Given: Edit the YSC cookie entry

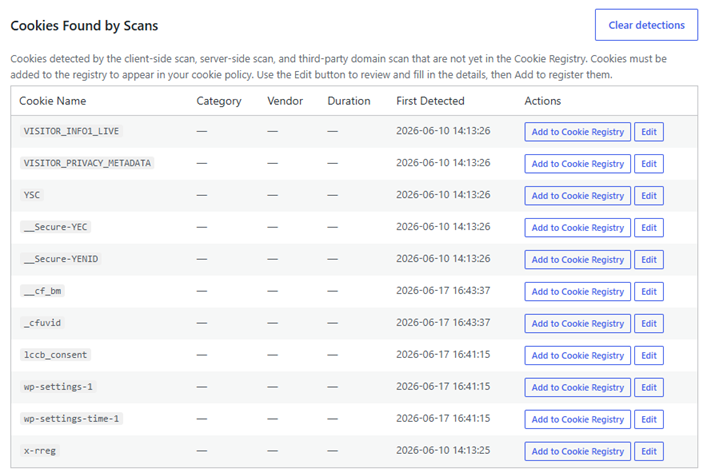Looking at the screenshot, I should coord(649,196).
